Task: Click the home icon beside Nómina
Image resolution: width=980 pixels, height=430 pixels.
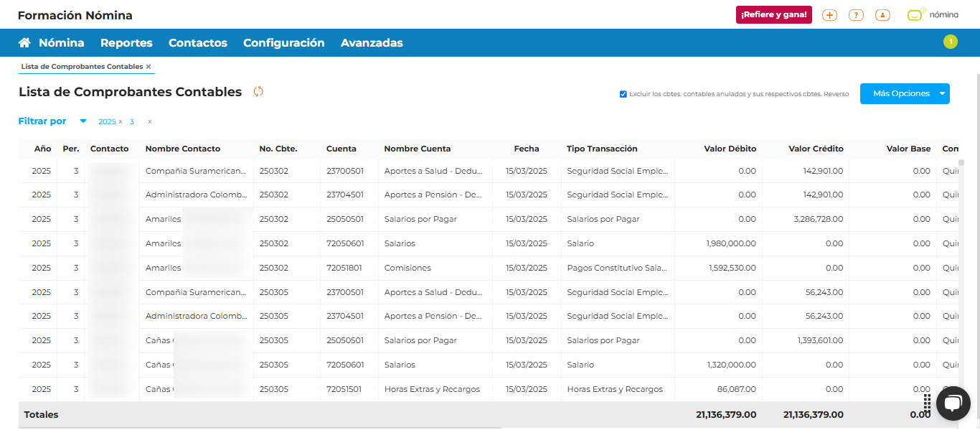Action: (24, 43)
